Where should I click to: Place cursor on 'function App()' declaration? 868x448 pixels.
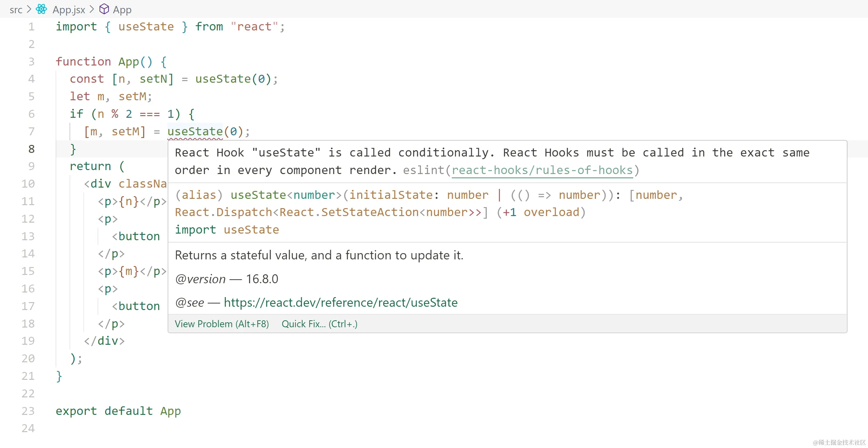coord(104,62)
